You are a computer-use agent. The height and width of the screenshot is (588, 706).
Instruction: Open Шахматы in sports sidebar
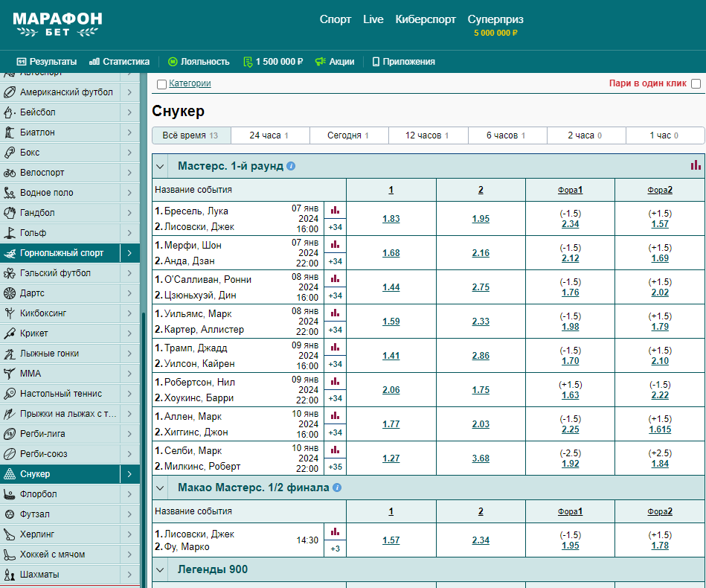[60, 575]
